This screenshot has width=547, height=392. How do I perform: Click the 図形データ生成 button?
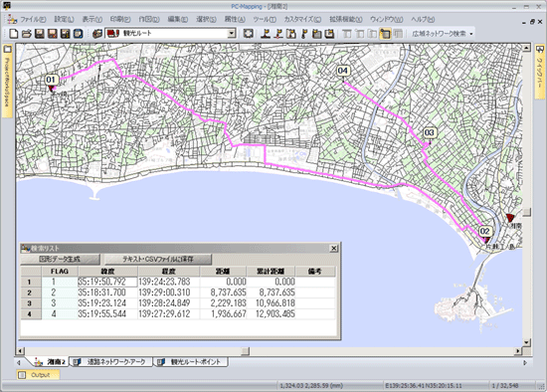[60, 259]
